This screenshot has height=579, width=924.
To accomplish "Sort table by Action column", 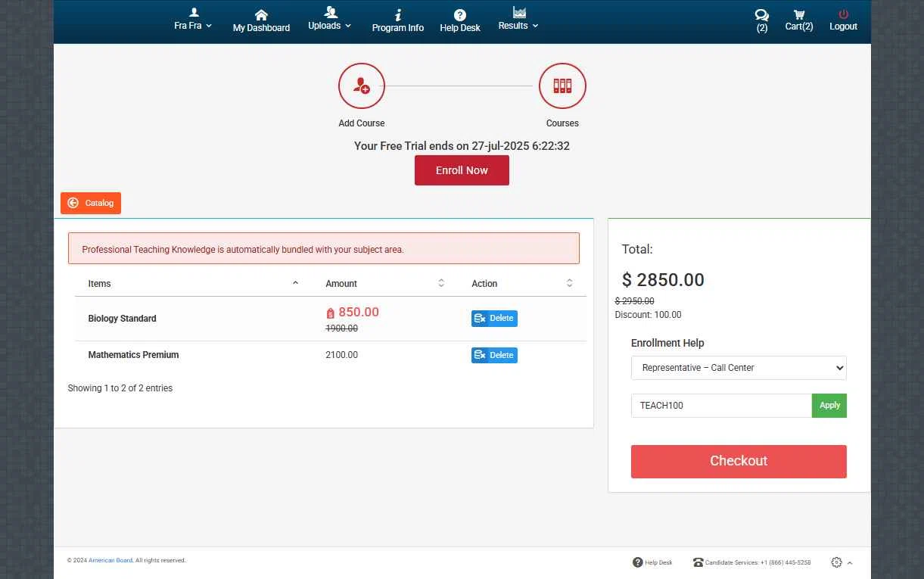I will pos(522,284).
